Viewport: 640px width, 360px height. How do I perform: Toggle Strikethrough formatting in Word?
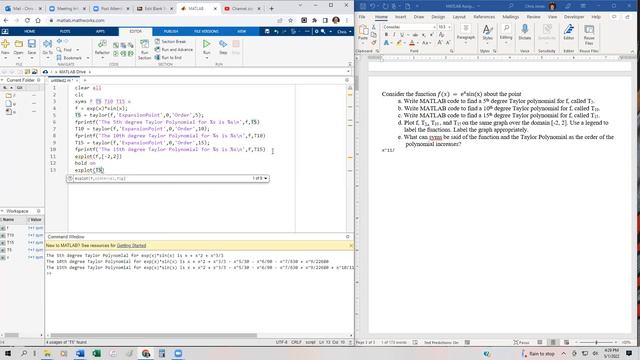click(415, 35)
